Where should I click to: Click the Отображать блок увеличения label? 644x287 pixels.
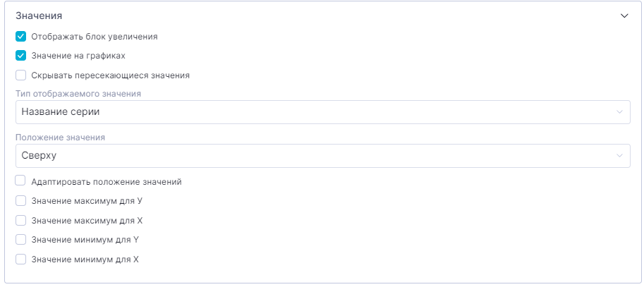95,36
